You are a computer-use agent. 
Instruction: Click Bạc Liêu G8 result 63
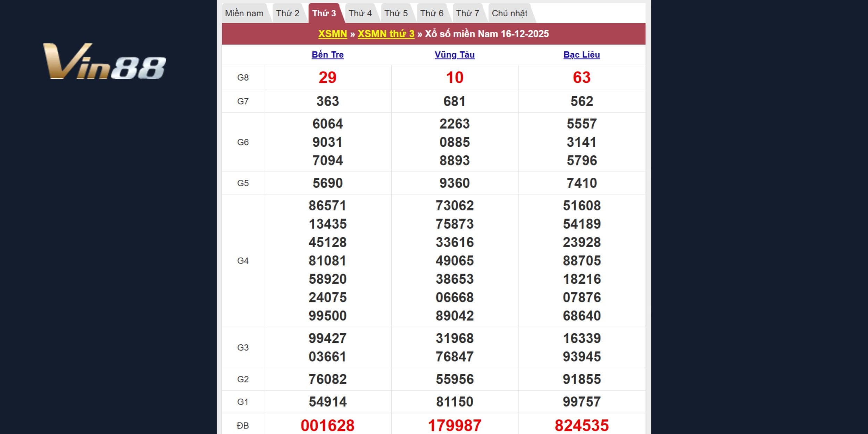pos(582,77)
